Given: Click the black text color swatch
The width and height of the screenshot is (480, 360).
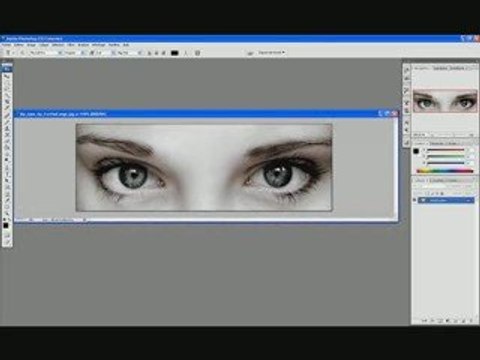Looking at the screenshot, I should pos(175,53).
